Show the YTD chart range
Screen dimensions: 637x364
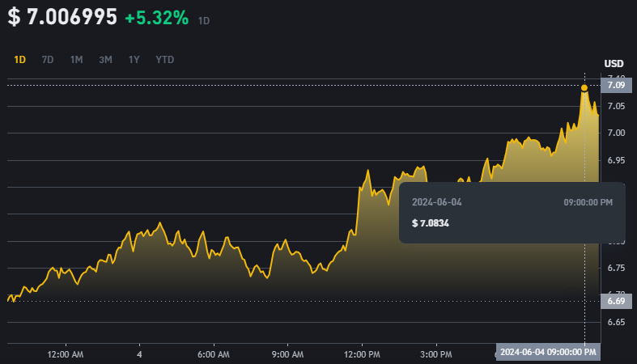[x=164, y=59]
